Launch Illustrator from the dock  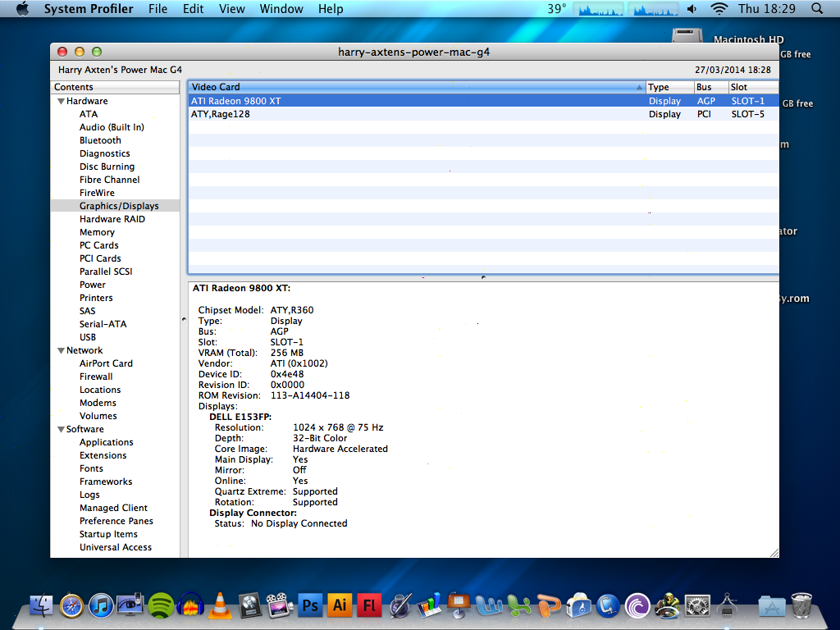tap(339, 606)
